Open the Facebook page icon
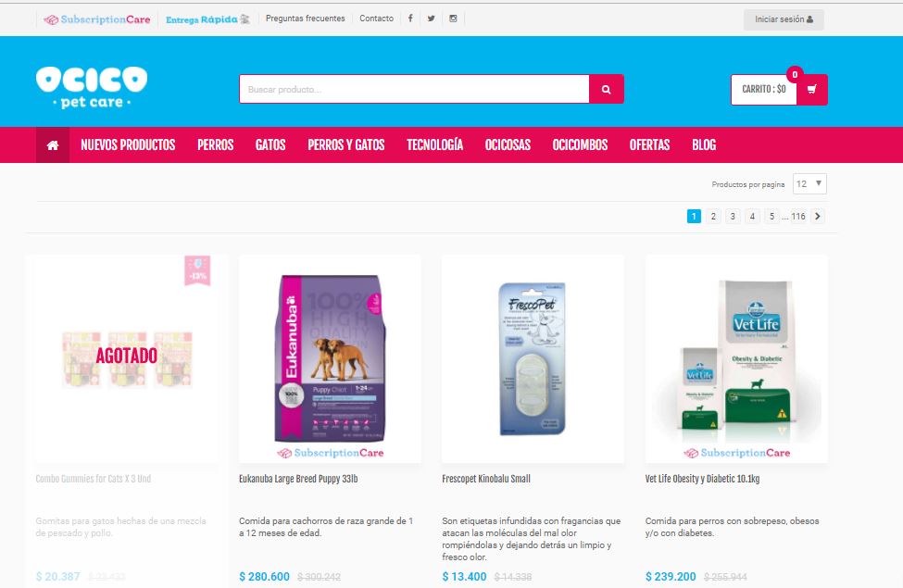The image size is (903, 588). (x=410, y=19)
